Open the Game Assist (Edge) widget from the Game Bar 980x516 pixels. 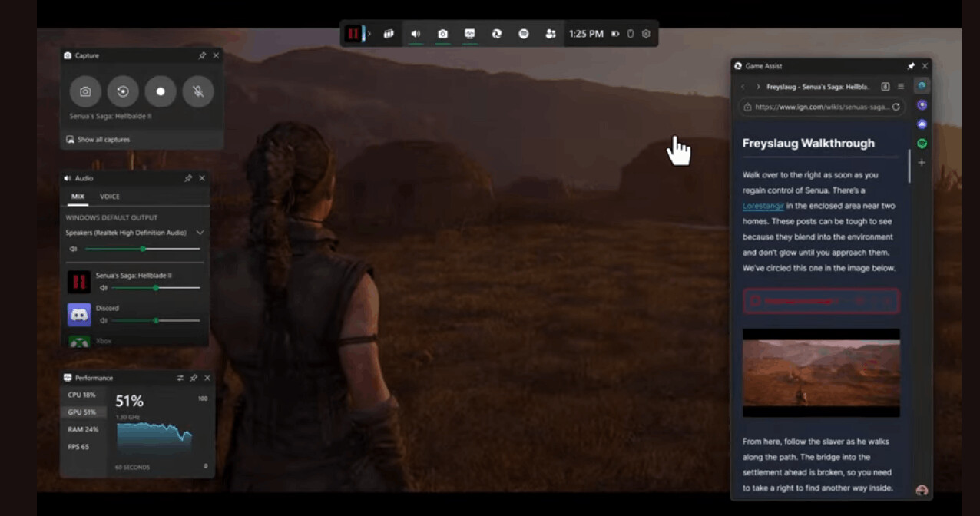pyautogui.click(x=497, y=34)
